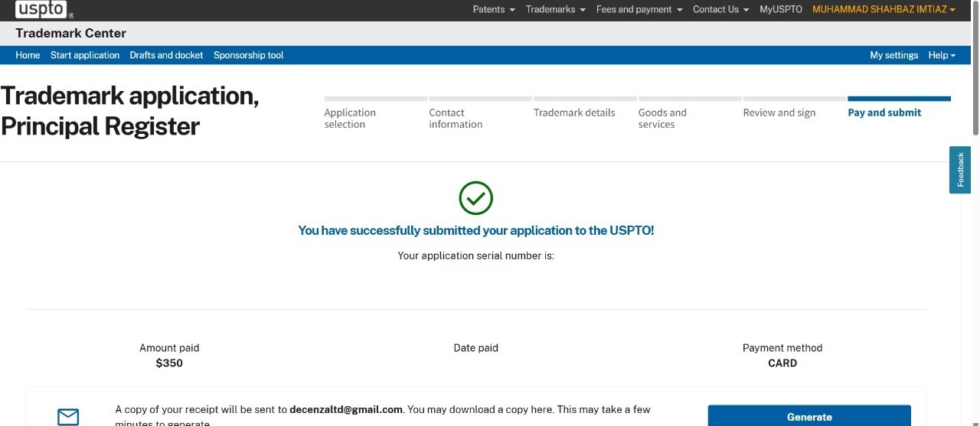Click the vertical page scrollbar
980x426 pixels.
975,76
